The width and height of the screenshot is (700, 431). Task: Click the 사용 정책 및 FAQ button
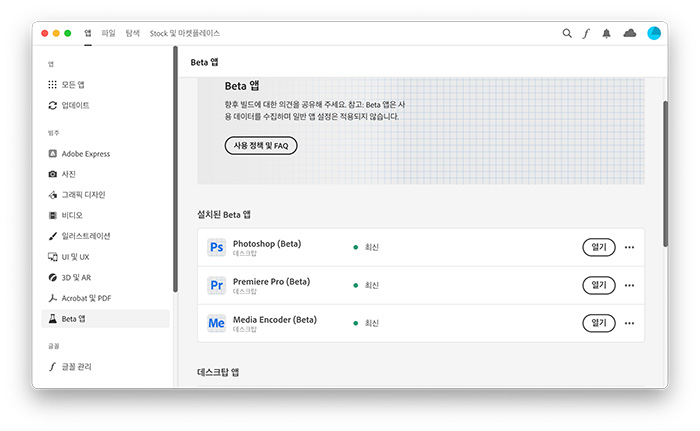pos(261,146)
